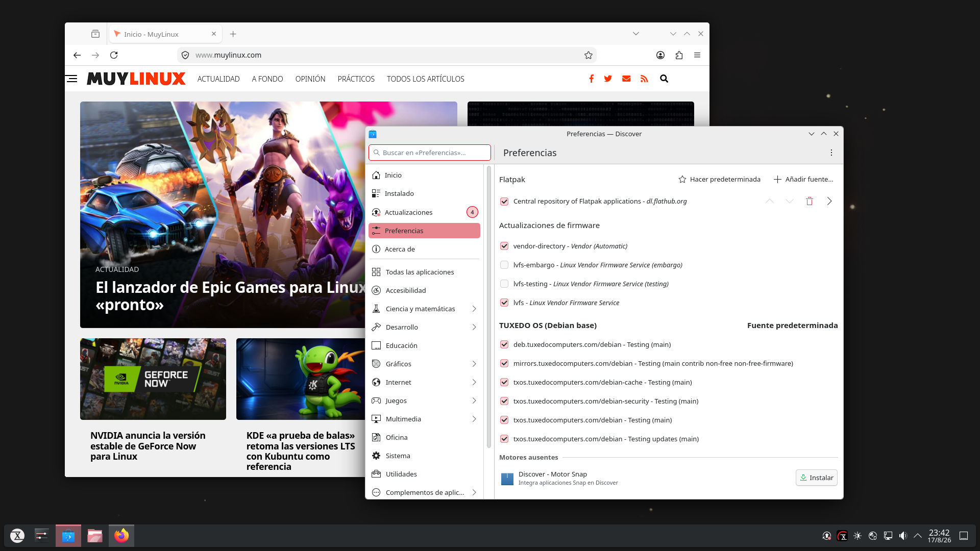Move Flathub source up arrow
The width and height of the screenshot is (980, 551).
pos(770,201)
